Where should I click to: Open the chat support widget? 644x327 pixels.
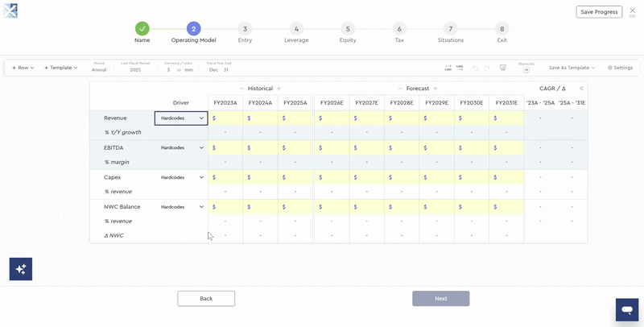point(627,310)
